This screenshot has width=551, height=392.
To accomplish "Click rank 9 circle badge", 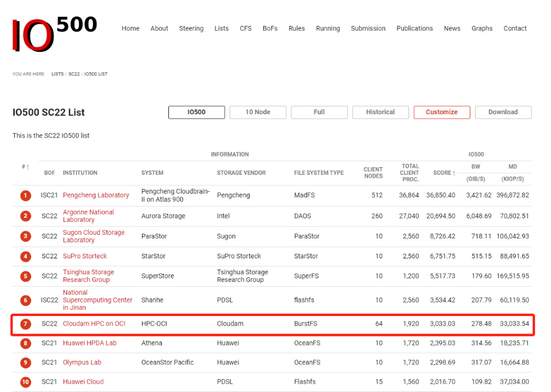I will tap(25, 363).
